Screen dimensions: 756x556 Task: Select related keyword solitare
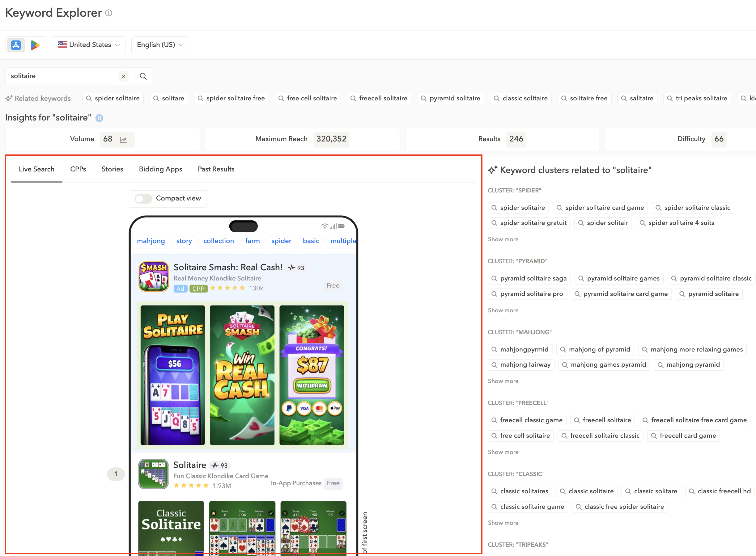169,99
